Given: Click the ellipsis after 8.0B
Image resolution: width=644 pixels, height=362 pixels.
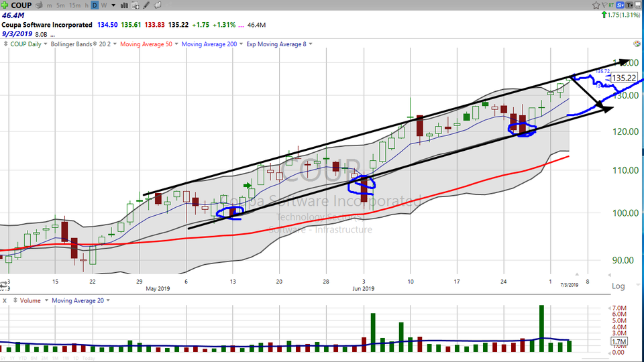Looking at the screenshot, I should (x=52, y=35).
